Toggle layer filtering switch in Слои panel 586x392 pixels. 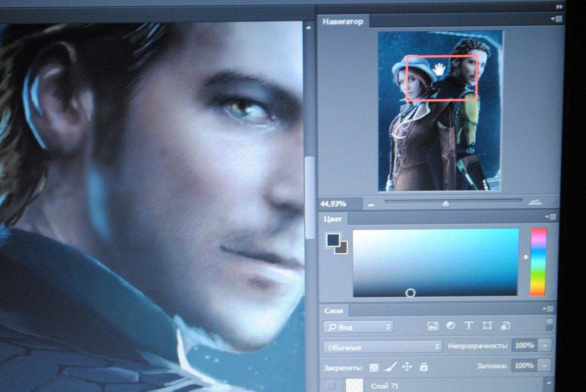pos(550,325)
